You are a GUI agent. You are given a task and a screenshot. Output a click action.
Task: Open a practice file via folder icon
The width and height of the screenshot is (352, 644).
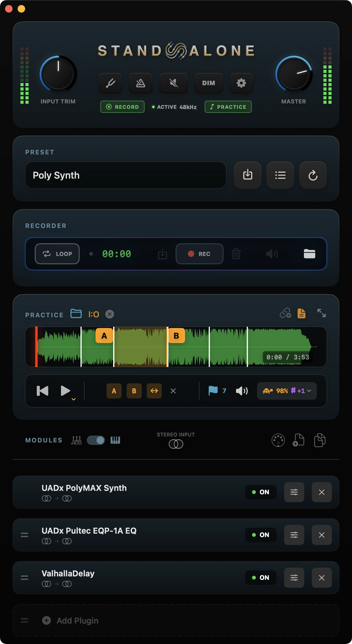[x=76, y=314]
